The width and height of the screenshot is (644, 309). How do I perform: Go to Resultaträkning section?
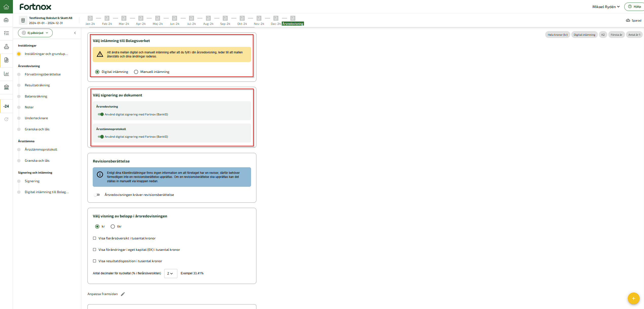(37, 85)
